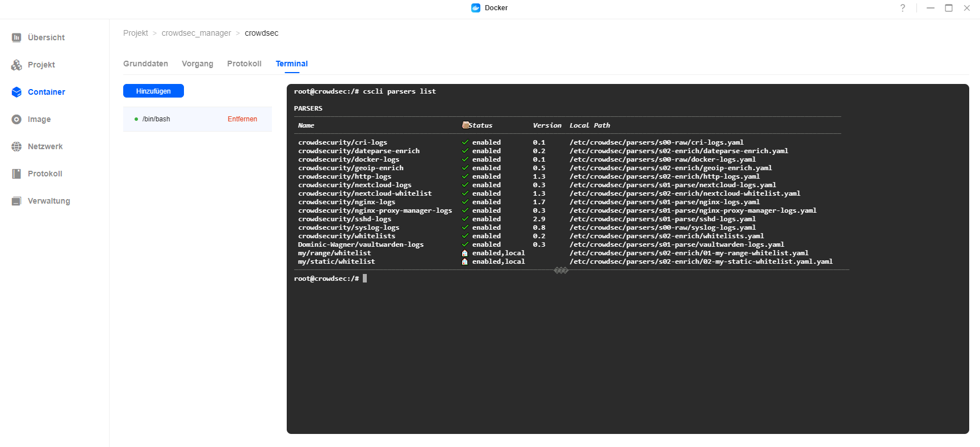Open the Übersicht sidebar icon

pyautogui.click(x=16, y=37)
